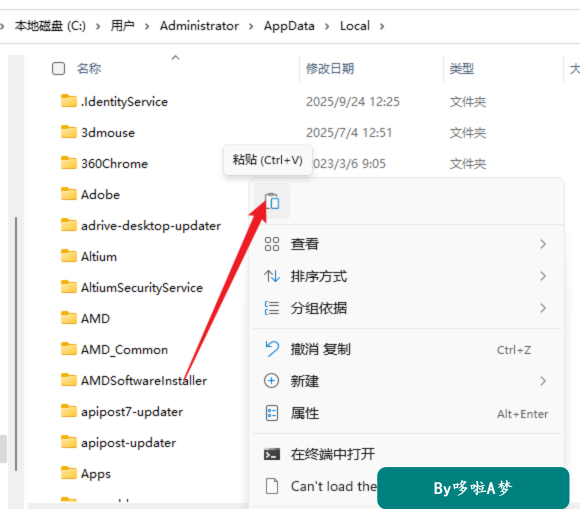580x509 pixels.
Task: Choose 撤消 复制 undo copy
Action: pos(406,350)
